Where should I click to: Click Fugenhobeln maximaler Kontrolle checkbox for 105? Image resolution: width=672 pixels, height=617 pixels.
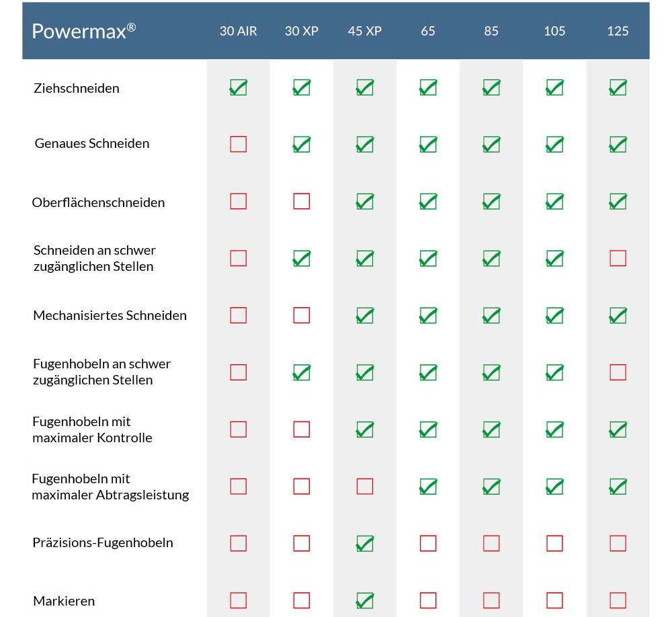[x=554, y=429]
